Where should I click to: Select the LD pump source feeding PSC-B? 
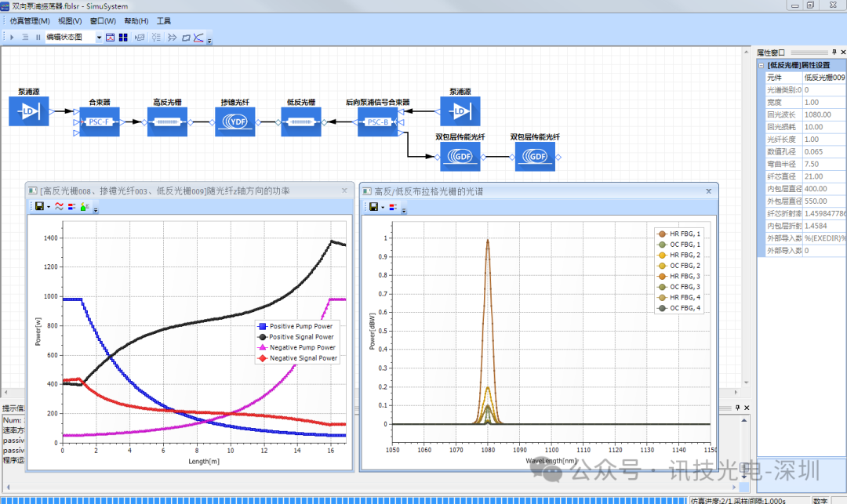pos(460,111)
